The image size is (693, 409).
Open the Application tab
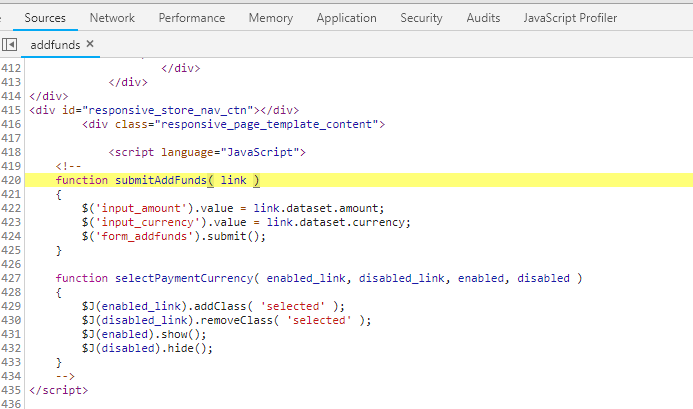point(346,18)
